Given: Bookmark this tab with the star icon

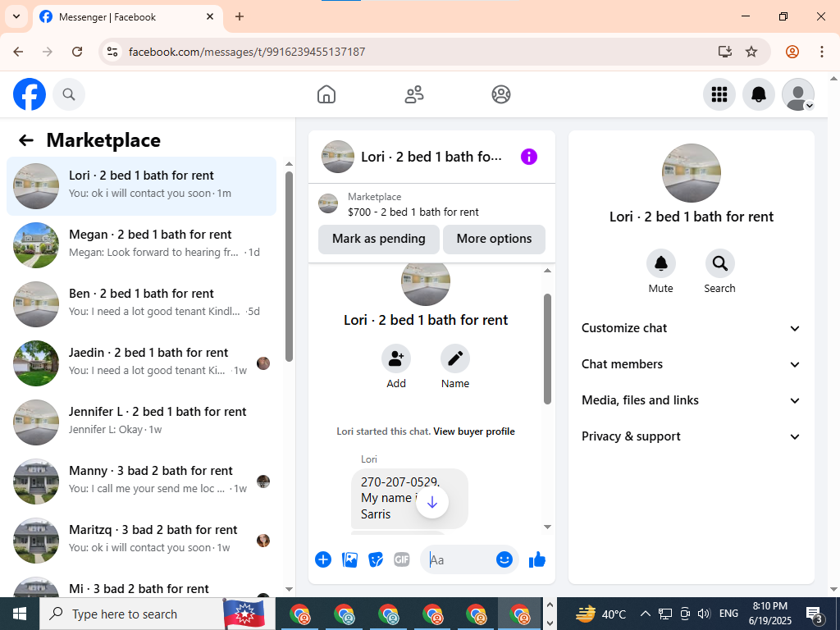Looking at the screenshot, I should [x=751, y=52].
